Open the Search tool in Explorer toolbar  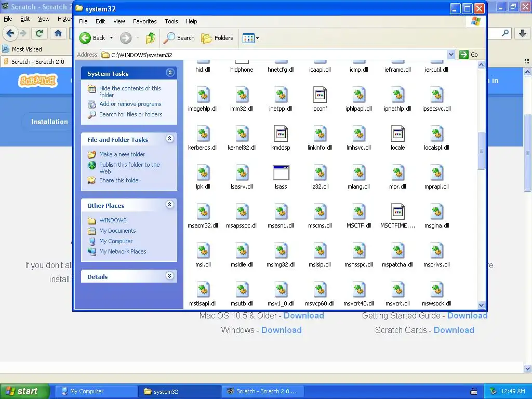point(179,38)
